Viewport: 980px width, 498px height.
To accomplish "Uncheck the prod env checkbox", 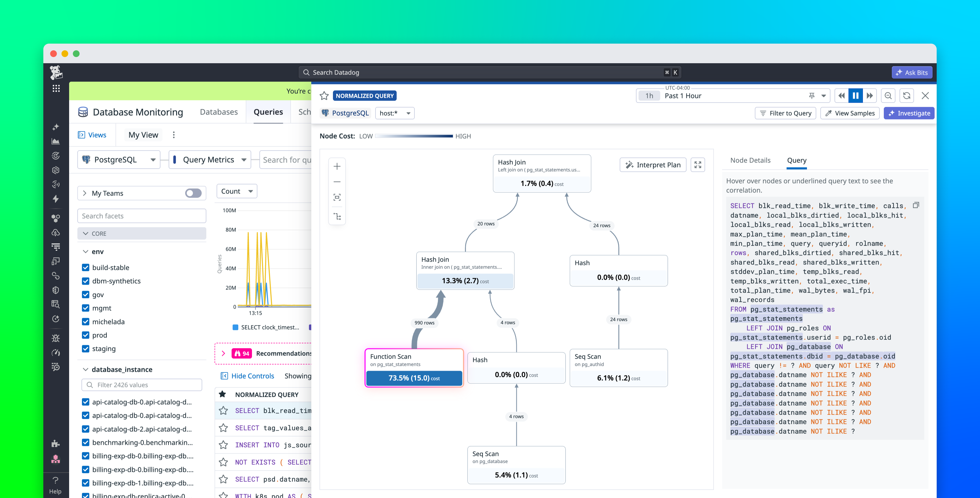I will pos(86,335).
